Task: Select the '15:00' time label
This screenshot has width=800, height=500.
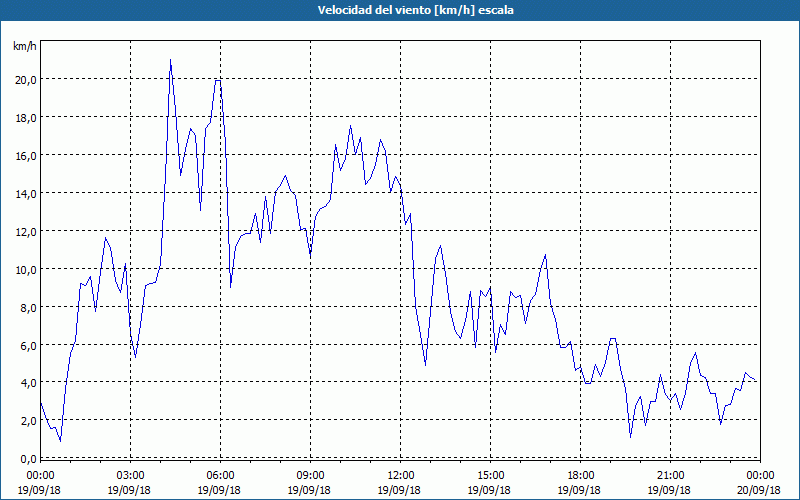Action: pos(490,476)
